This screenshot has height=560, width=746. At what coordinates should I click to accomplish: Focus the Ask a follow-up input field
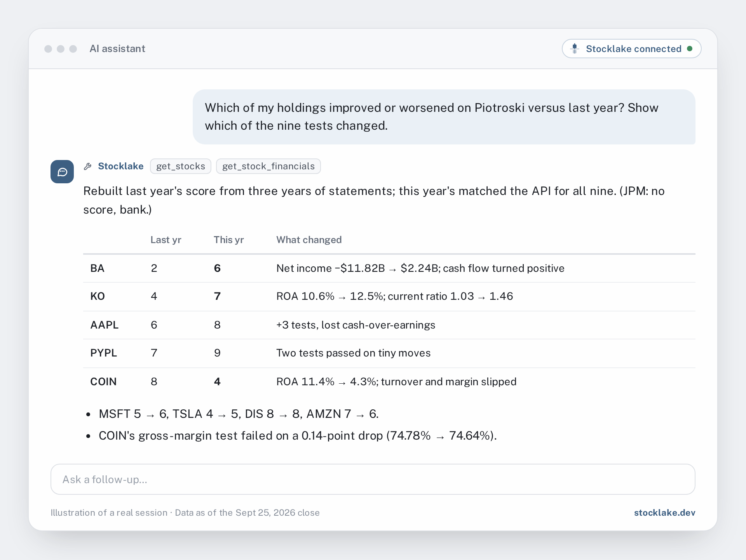[x=373, y=479]
